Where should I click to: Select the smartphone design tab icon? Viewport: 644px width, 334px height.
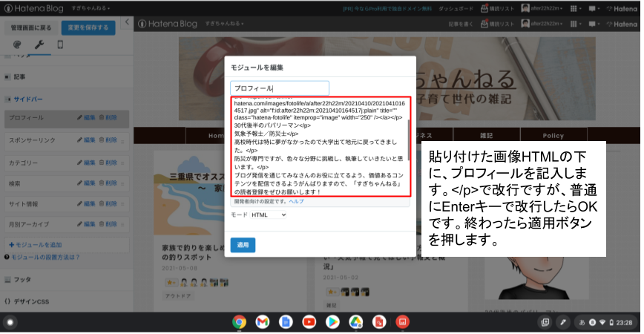click(60, 45)
